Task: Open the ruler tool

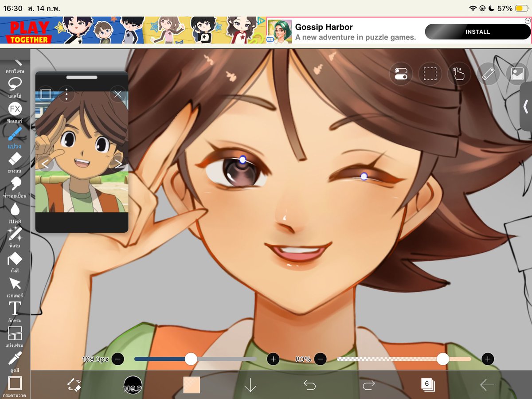Action: click(488, 74)
